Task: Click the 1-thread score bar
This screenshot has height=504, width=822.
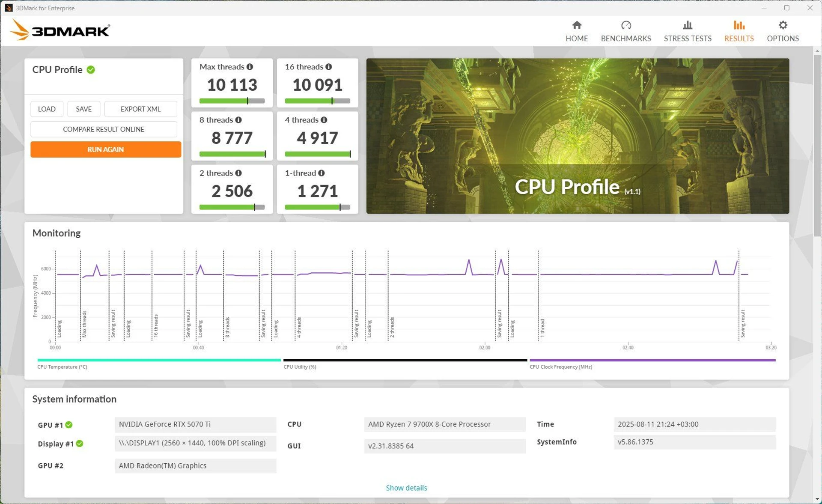Action: (x=318, y=207)
